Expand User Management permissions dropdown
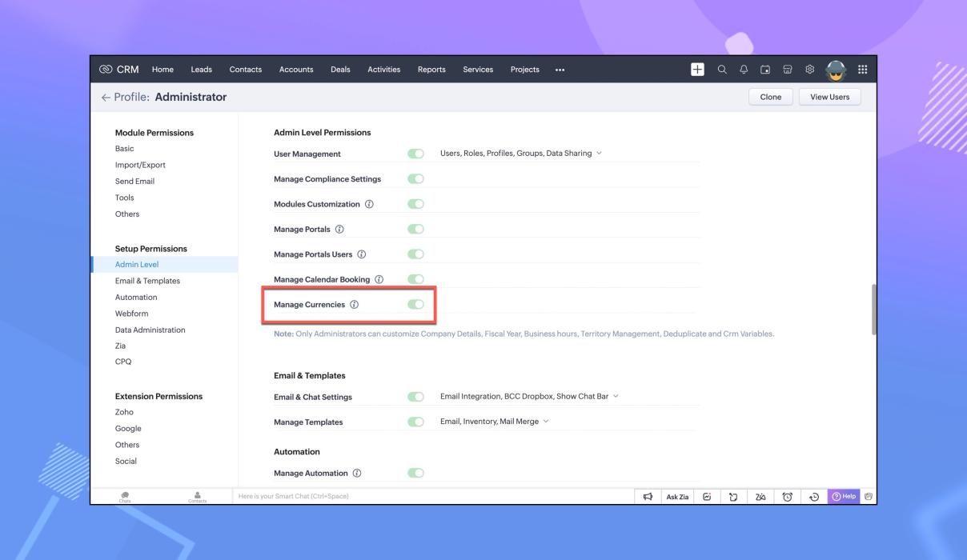The image size is (967, 560). [x=599, y=154]
